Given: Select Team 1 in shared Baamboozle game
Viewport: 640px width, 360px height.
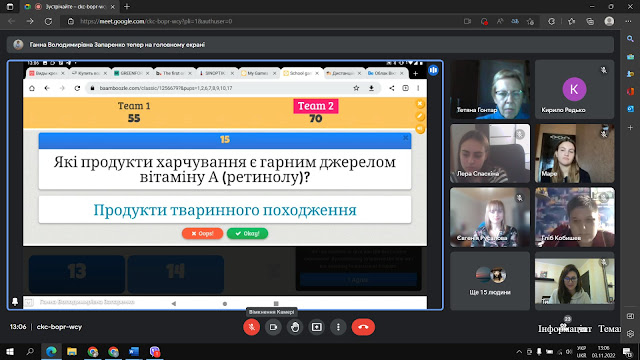Looking at the screenshot, I should tap(134, 106).
